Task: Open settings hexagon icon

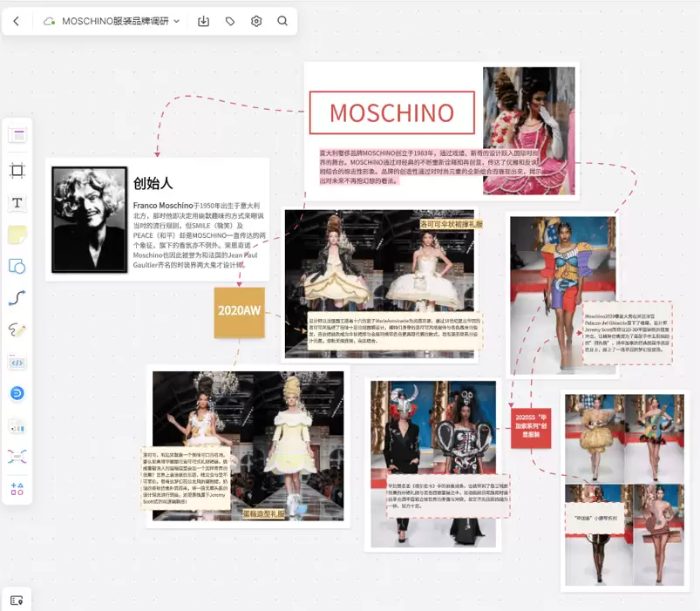Action: [x=256, y=21]
